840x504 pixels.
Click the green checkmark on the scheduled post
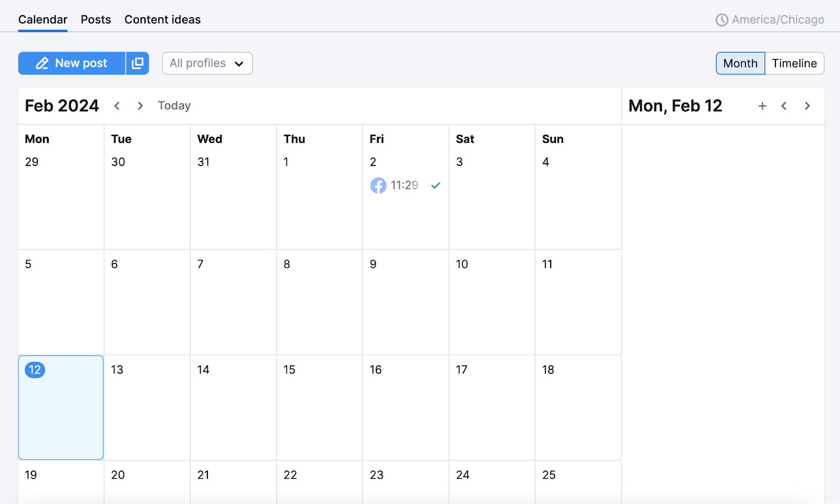[435, 185]
